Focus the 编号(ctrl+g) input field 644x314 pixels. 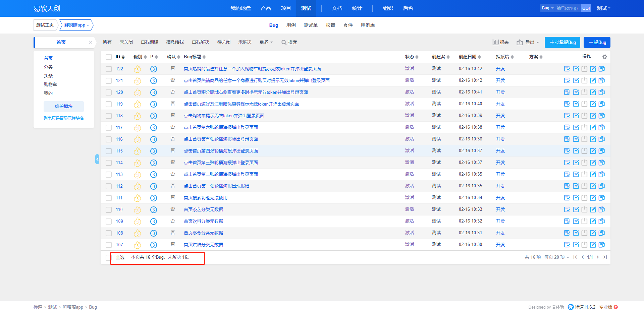click(x=568, y=8)
